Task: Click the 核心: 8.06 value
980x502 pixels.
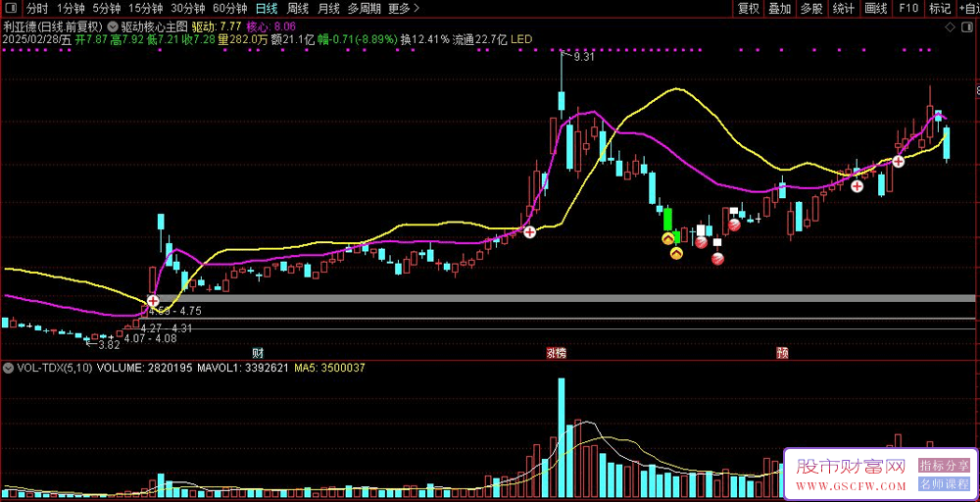Action: tap(271, 26)
